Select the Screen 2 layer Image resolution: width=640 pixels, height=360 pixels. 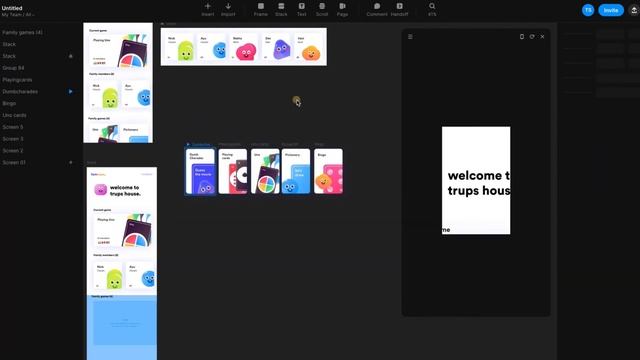13,151
